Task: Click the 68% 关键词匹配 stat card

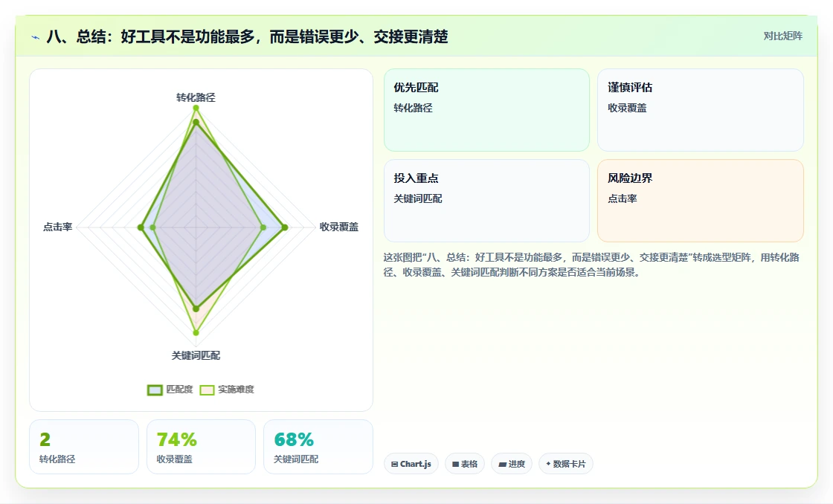Action: pyautogui.click(x=318, y=447)
